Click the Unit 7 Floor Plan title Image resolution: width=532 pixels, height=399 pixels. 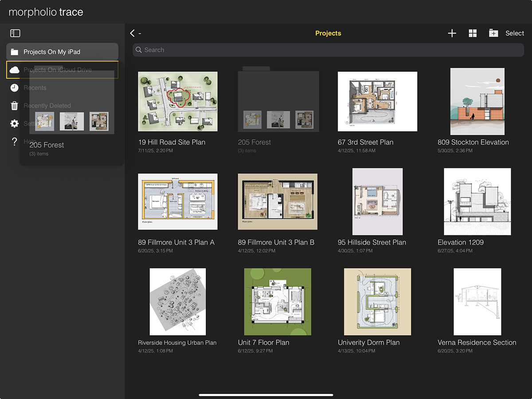click(x=263, y=342)
